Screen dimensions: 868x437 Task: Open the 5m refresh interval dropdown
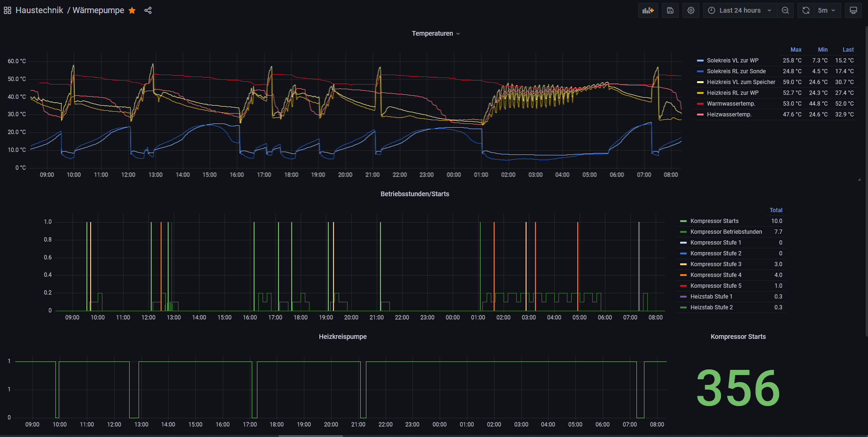tap(827, 10)
